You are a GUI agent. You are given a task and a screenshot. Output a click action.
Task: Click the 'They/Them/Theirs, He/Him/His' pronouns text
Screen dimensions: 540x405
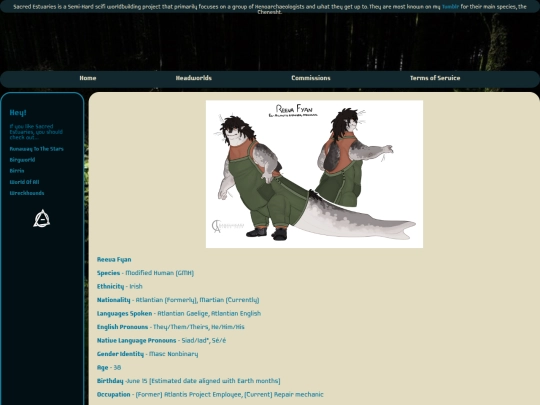click(x=199, y=327)
